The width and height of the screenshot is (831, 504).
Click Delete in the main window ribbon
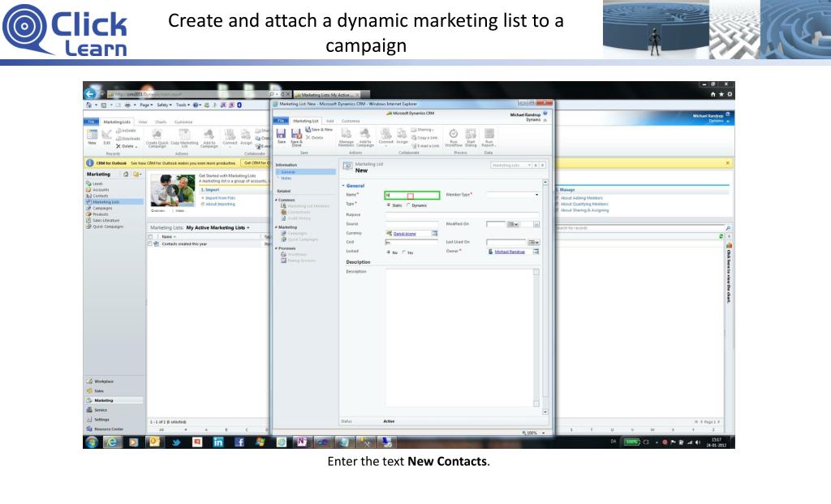click(x=126, y=146)
